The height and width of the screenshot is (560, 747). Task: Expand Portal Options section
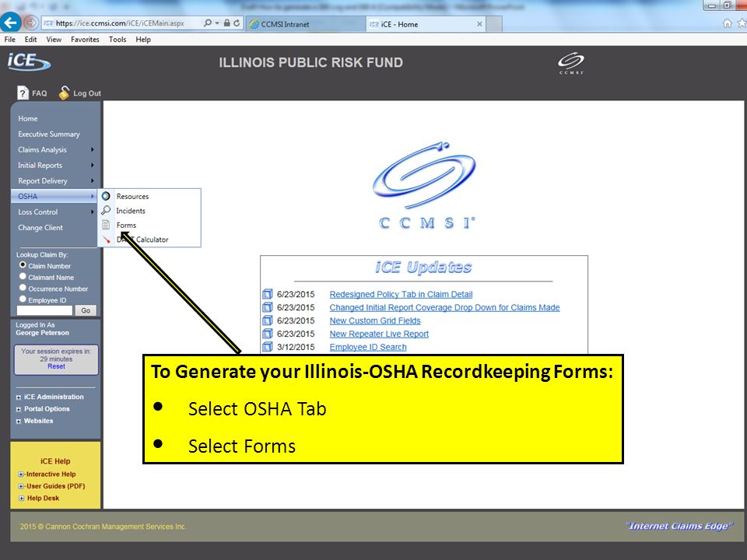(x=19, y=409)
